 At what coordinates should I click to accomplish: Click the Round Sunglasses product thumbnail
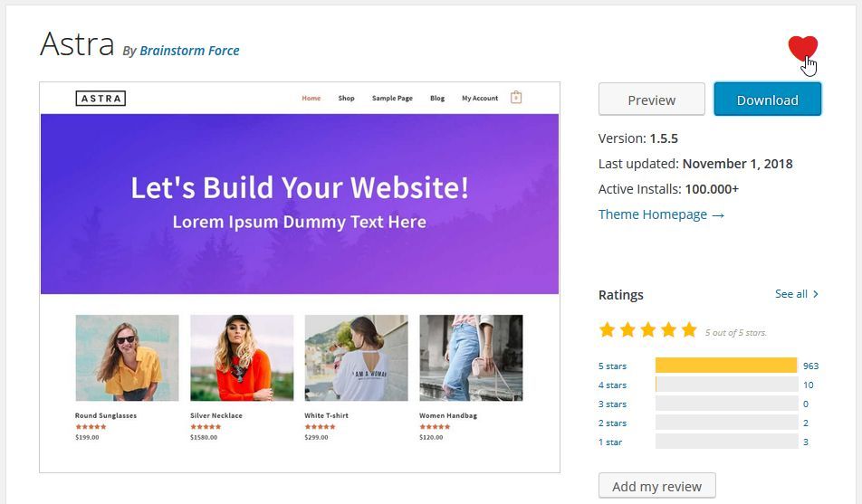tap(127, 357)
